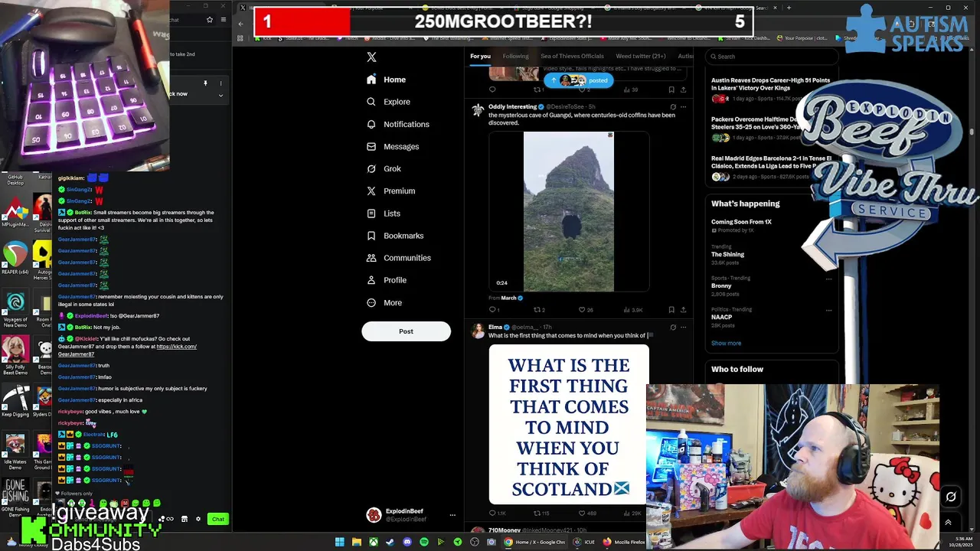Image resolution: width=980 pixels, height=551 pixels.
Task: Open Xbox app from taskbar
Action: 373,542
